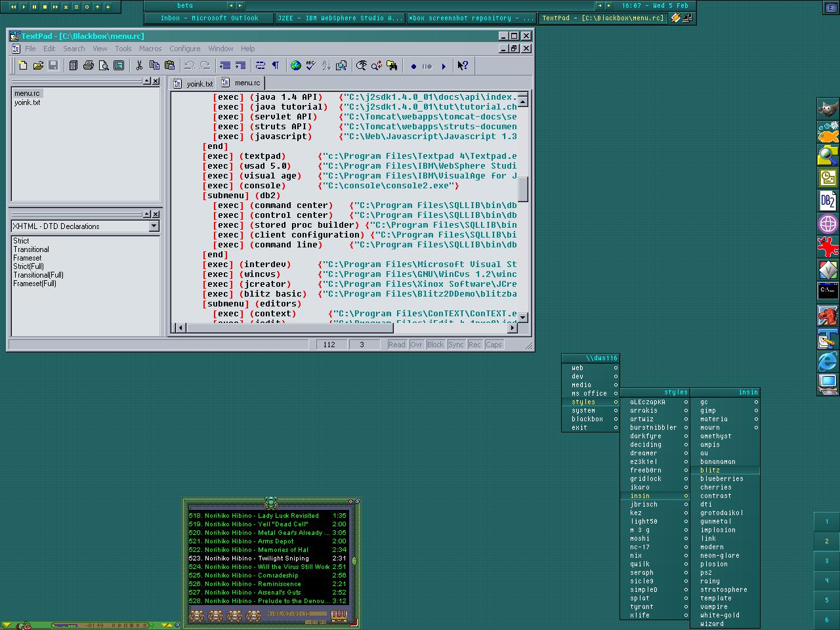View in web browser globe icon
This screenshot has width=840, height=630.
tap(296, 66)
